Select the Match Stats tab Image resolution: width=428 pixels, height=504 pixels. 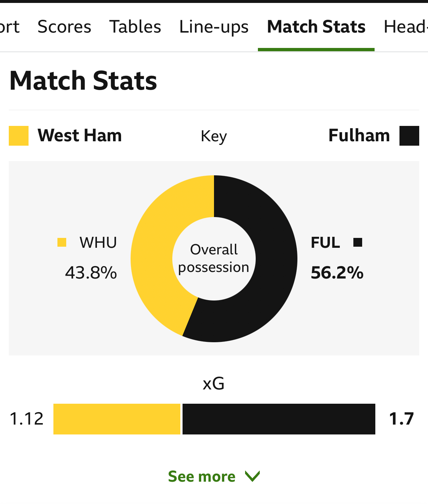click(316, 27)
